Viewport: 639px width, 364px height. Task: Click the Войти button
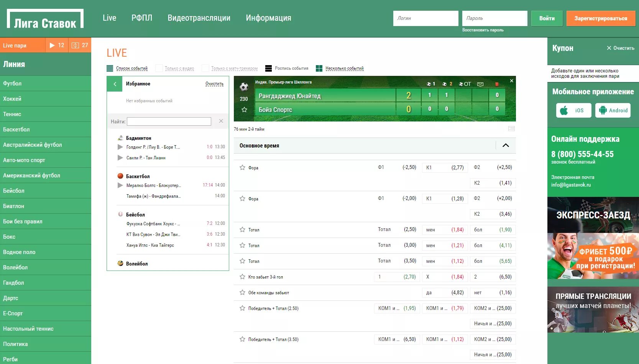tap(547, 18)
